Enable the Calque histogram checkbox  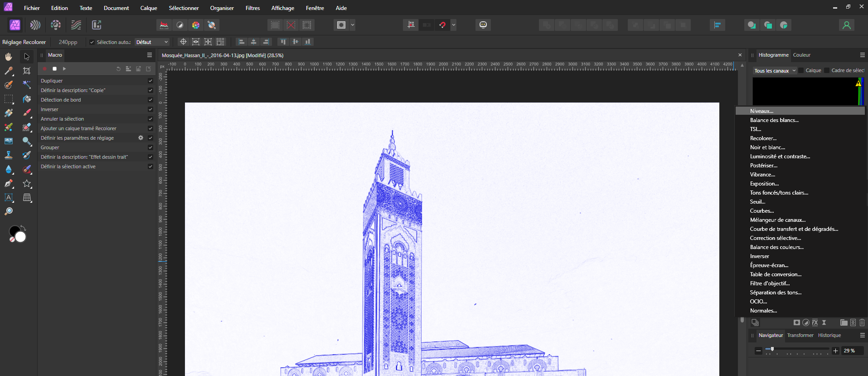click(x=801, y=70)
